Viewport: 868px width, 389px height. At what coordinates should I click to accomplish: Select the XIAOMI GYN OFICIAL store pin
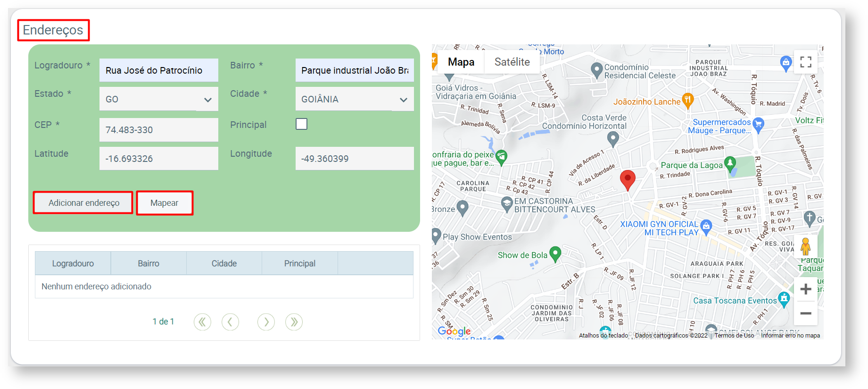coord(706,227)
